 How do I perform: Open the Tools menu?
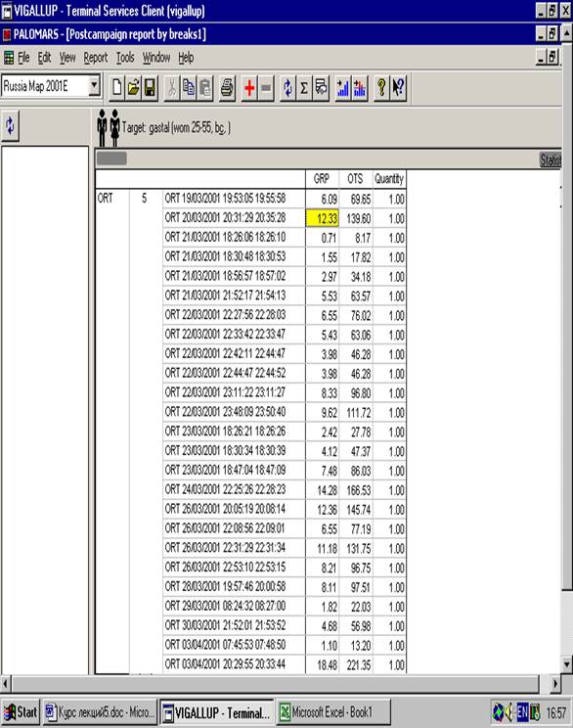point(125,58)
